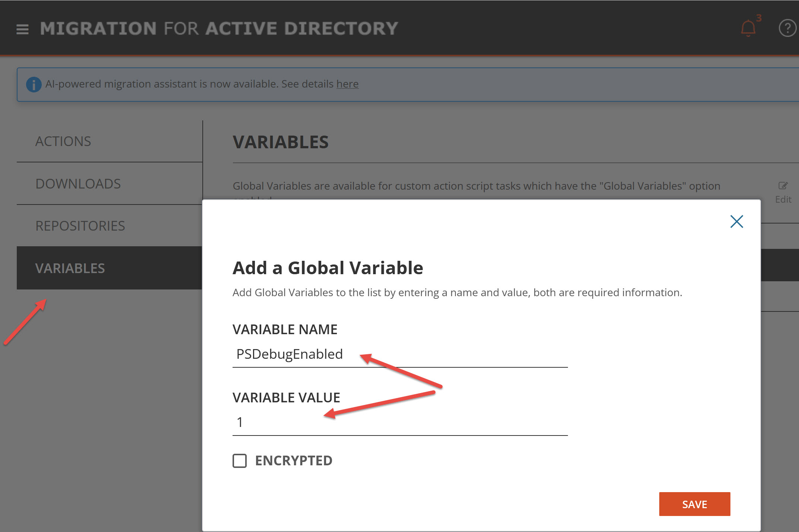Open the hamburger navigation menu
The image size is (799, 532).
[22, 29]
